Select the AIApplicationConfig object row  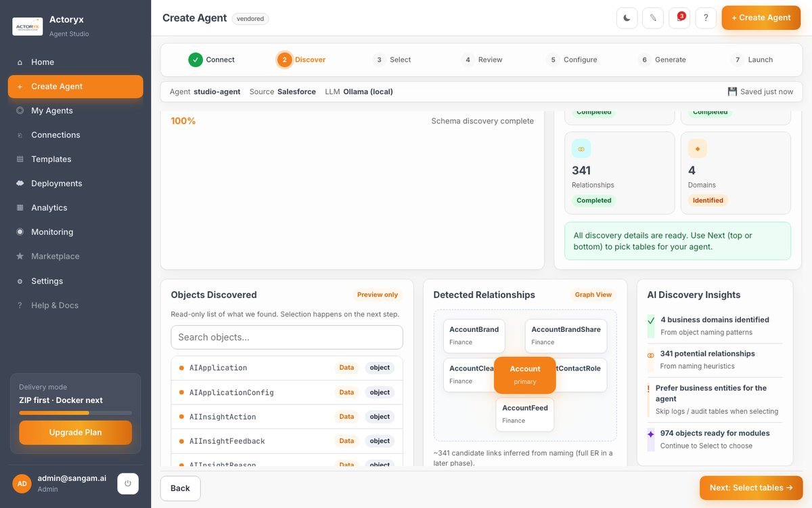coord(287,392)
